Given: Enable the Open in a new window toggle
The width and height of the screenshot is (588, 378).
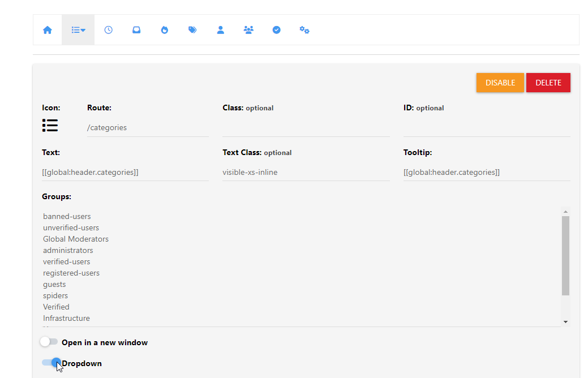Looking at the screenshot, I should (x=49, y=342).
